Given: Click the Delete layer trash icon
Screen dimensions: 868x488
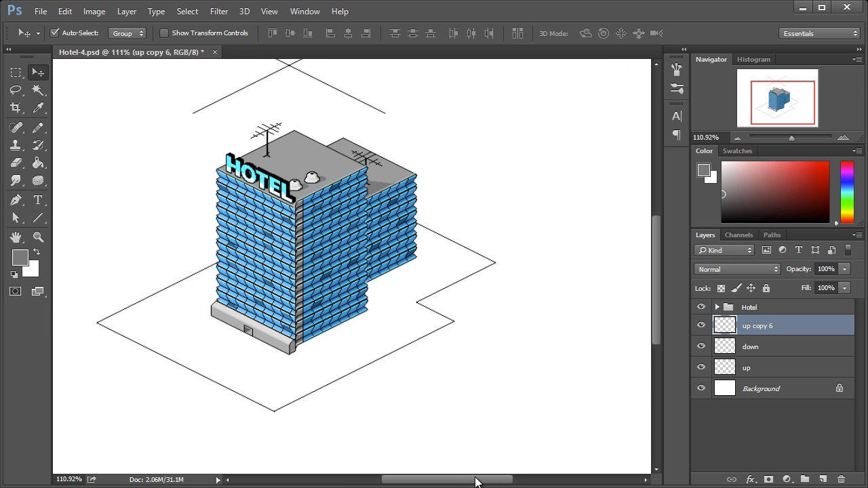Looking at the screenshot, I should pyautogui.click(x=841, y=479).
